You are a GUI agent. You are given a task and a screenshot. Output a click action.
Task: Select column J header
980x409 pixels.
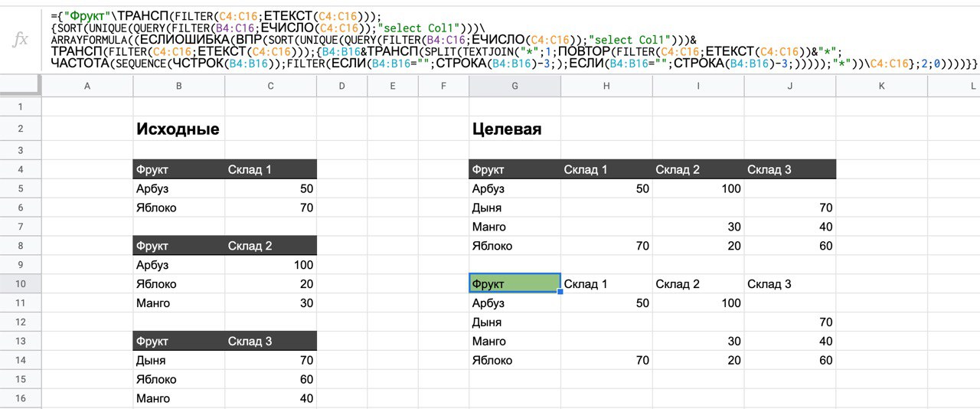(790, 87)
